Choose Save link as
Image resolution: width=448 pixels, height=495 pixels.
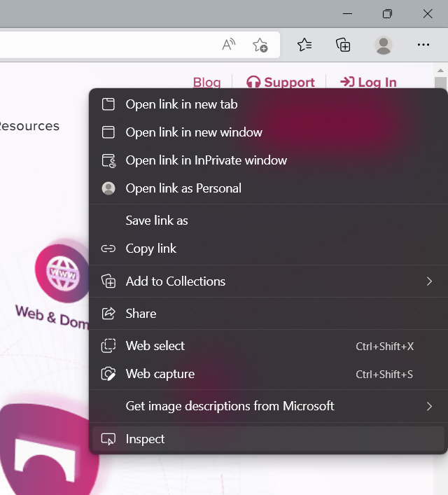click(268, 221)
